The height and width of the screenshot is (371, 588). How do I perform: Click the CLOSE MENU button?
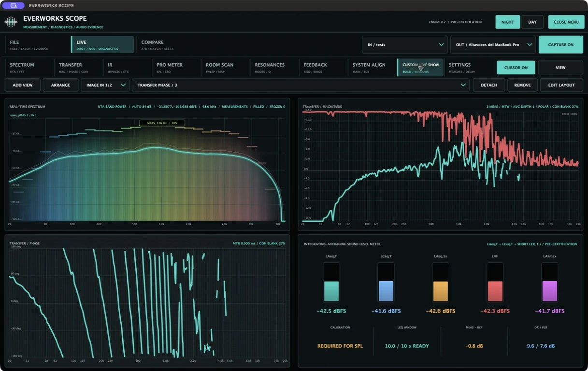coord(566,22)
